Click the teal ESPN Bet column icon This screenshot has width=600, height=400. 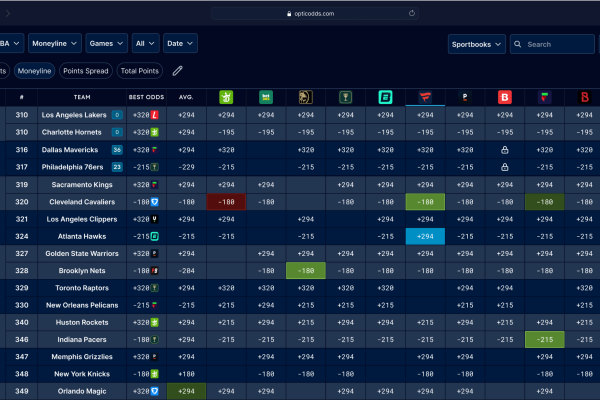tap(385, 97)
